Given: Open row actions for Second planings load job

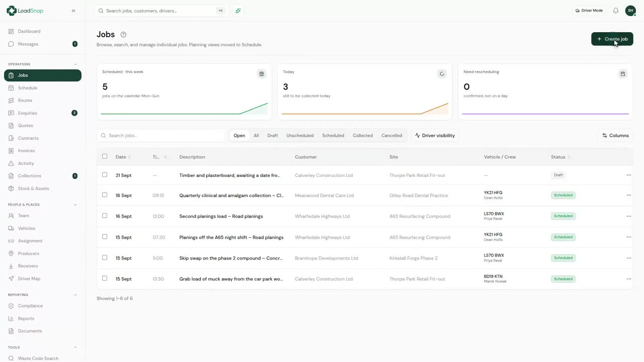Looking at the screenshot, I should click(628, 216).
